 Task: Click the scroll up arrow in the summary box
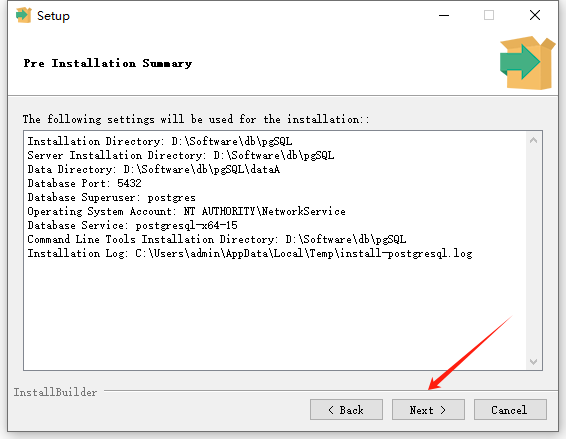tap(534, 140)
